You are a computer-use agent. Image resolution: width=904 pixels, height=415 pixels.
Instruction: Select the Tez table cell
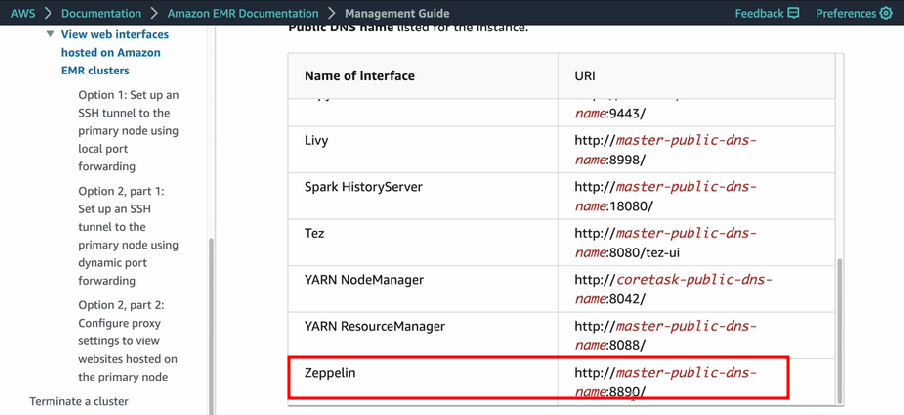coord(423,242)
